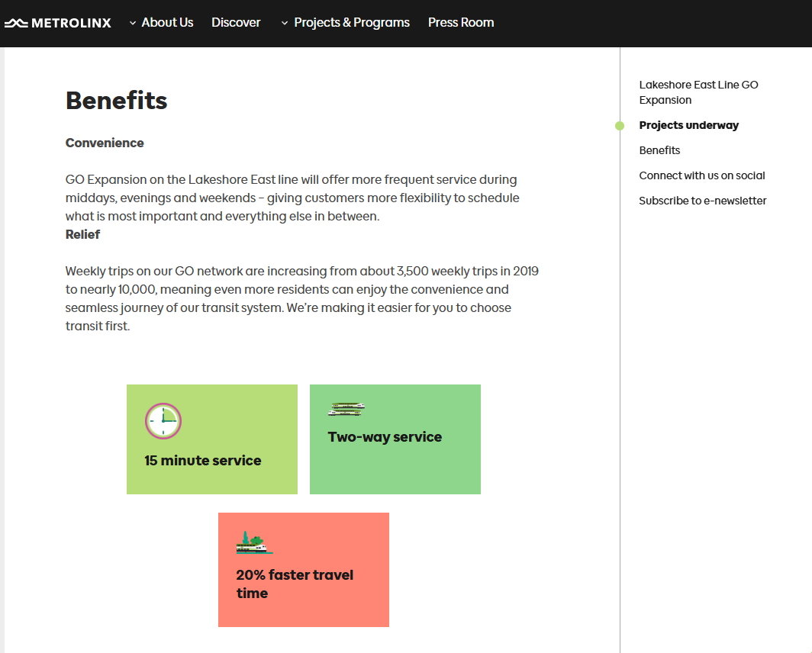
Task: Click the green dot progress marker in sidebar
Action: pos(620,126)
